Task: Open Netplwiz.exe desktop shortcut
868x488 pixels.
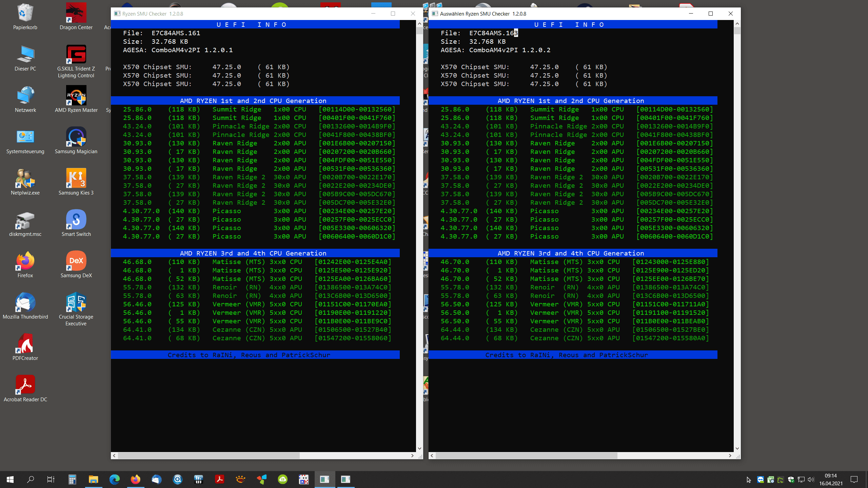Action: coord(25,182)
